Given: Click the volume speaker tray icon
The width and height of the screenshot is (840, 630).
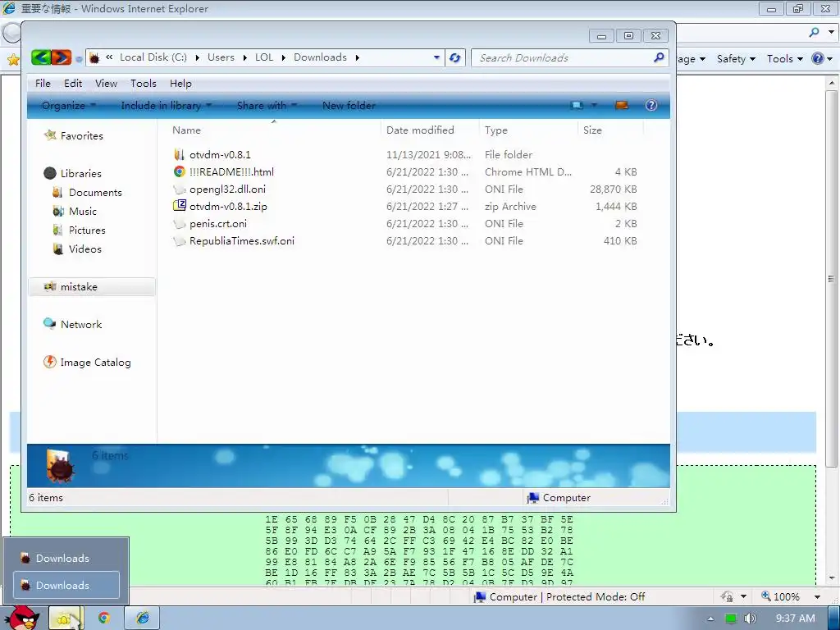Looking at the screenshot, I should pos(751,619).
